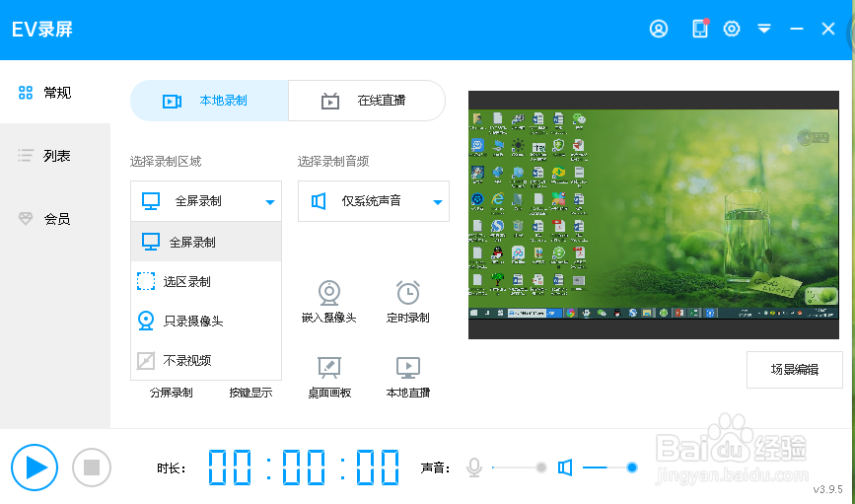Select the 常规 sidebar tab
This screenshot has width=855, height=504.
coord(54,93)
